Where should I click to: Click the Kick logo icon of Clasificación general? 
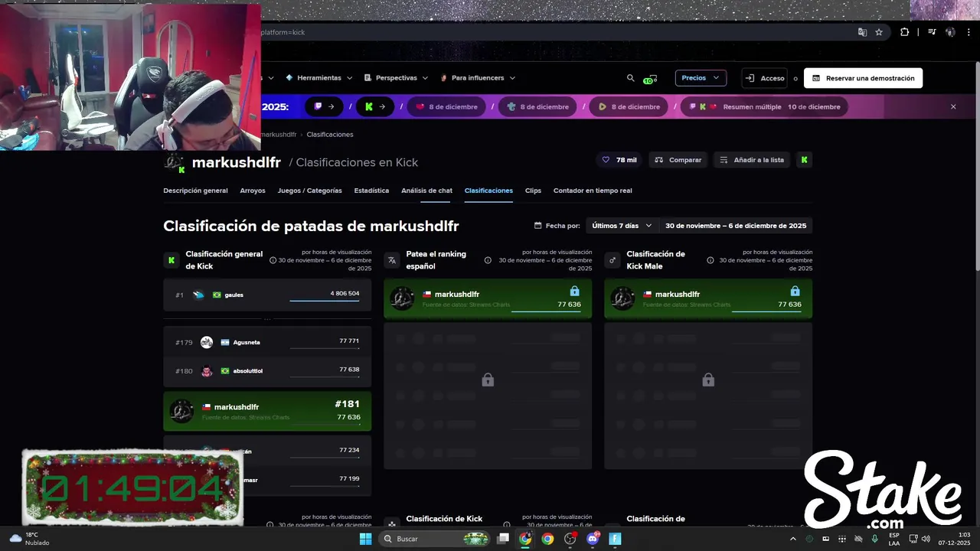(x=171, y=260)
